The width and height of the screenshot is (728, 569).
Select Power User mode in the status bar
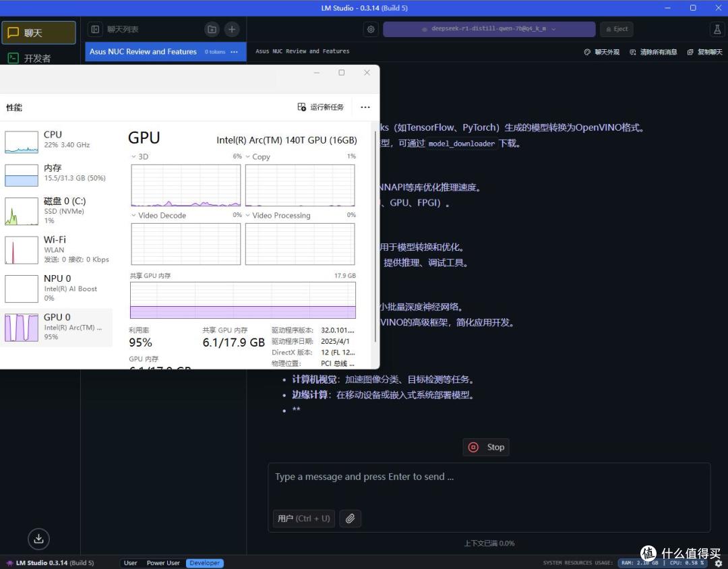click(x=163, y=563)
